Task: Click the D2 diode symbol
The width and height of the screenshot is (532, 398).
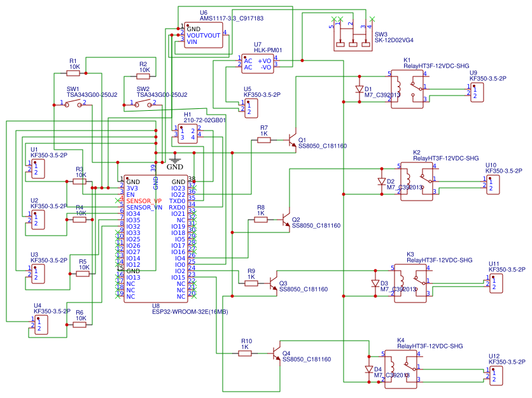Action: click(382, 181)
